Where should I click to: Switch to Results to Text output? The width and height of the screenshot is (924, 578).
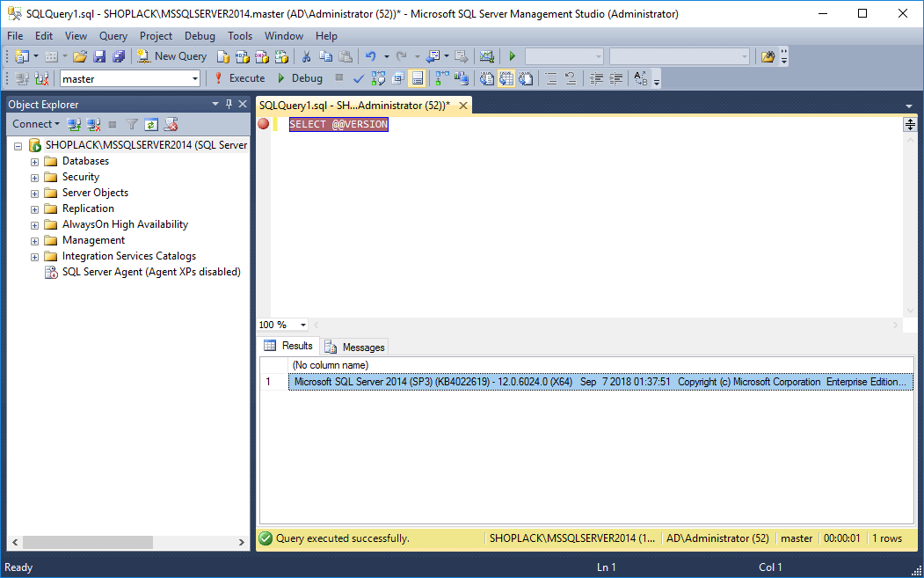click(x=487, y=78)
